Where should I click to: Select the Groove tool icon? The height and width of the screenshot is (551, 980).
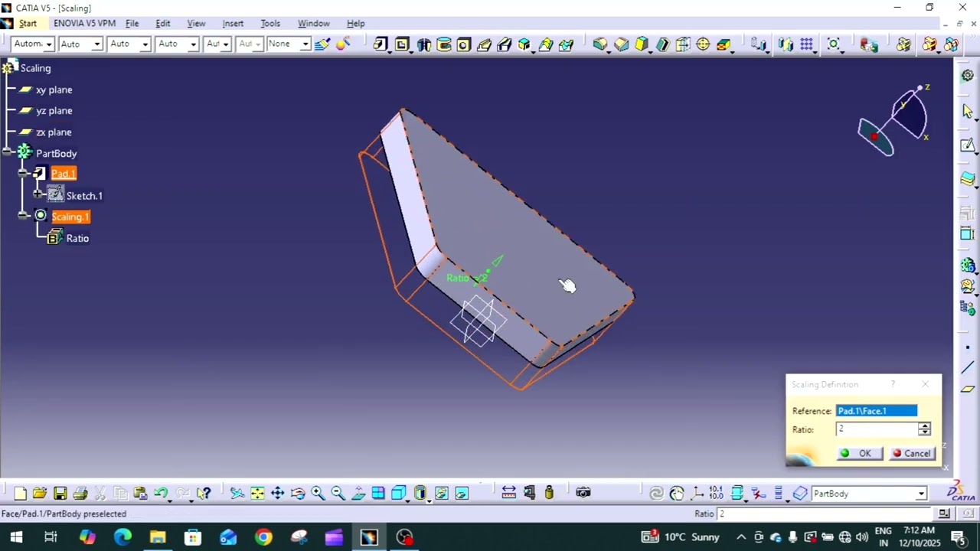(x=444, y=44)
